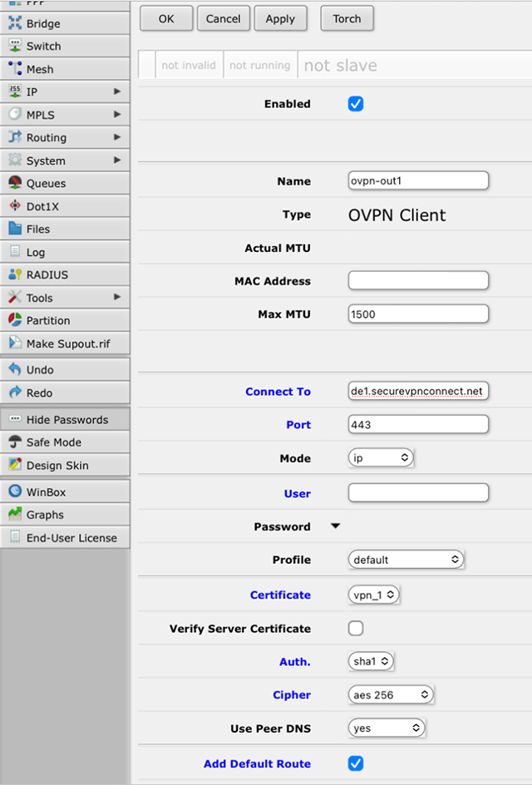This screenshot has width=532, height=785.
Task: Open Graphs via its chart icon
Action: [x=15, y=514]
